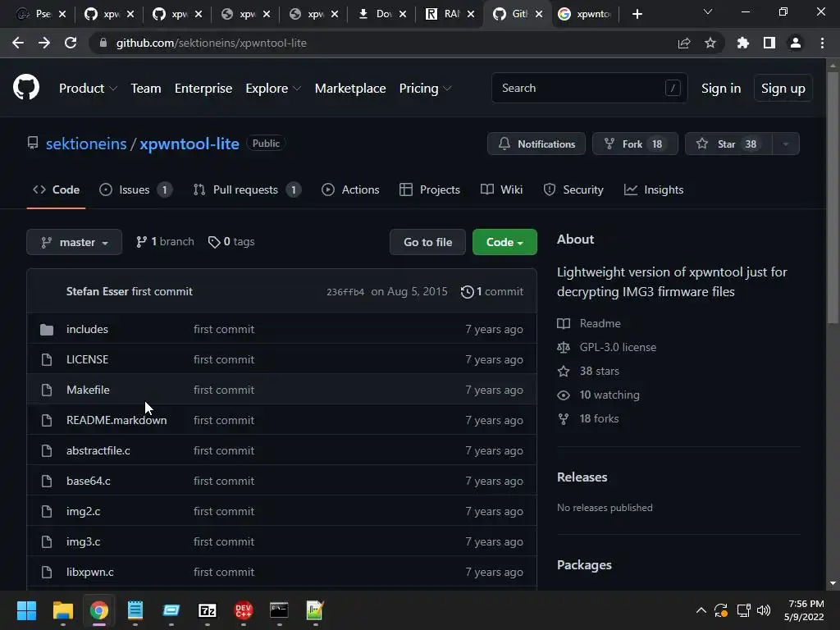Open the Notepad taskbar icon
The height and width of the screenshot is (630, 840).
[x=135, y=610]
